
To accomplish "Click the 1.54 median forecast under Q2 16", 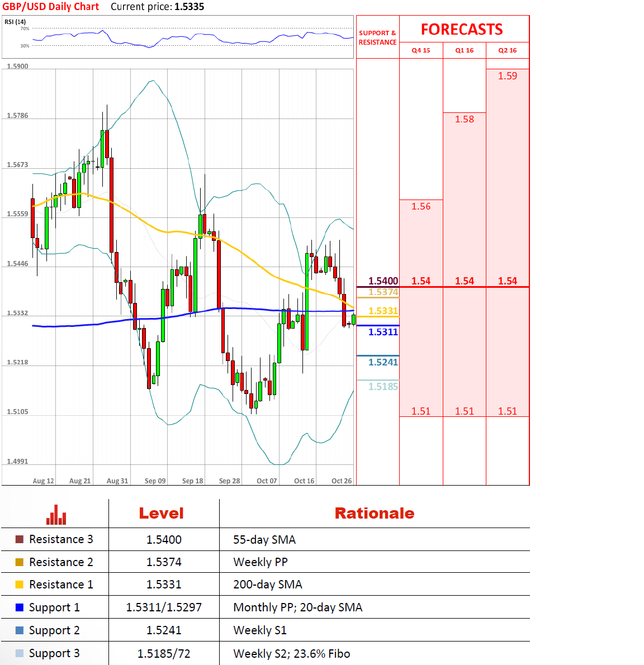I will [x=508, y=281].
